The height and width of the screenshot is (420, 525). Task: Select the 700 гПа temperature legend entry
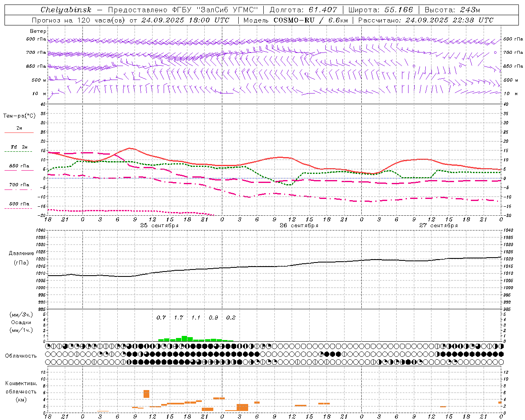pos(19,185)
